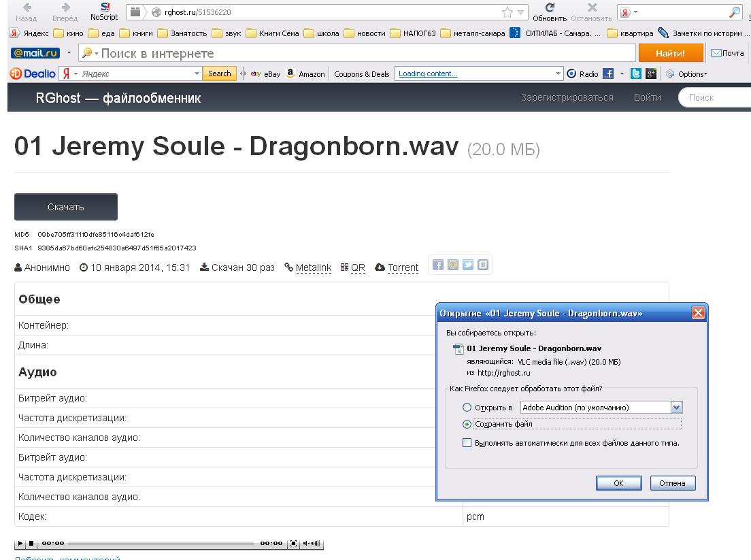Click the stop button in audio player
The image size is (751, 560).
pyautogui.click(x=31, y=544)
